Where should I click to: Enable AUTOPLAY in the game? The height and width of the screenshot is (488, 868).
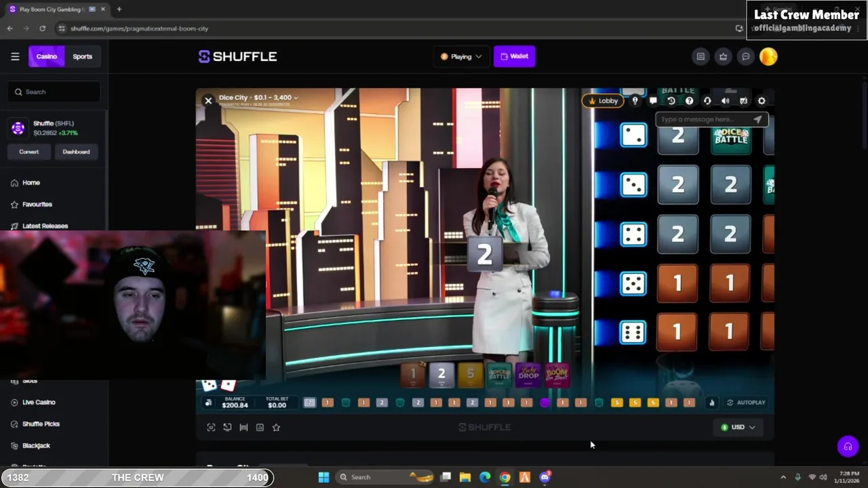746,403
